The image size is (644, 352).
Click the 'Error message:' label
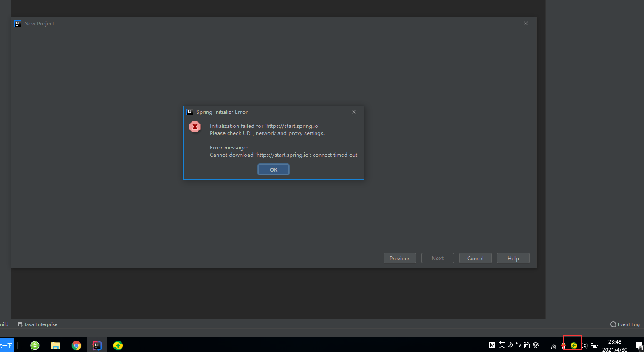pos(229,148)
